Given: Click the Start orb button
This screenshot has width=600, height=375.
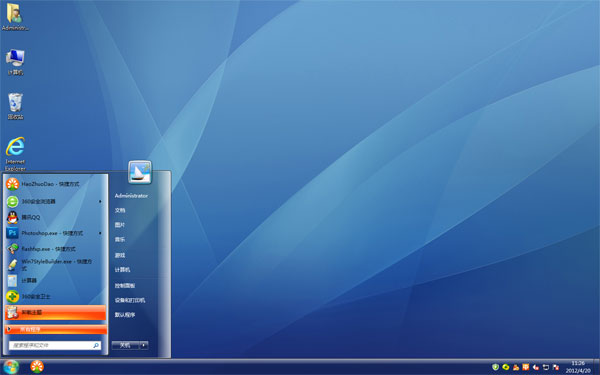Looking at the screenshot, I should tap(11, 367).
